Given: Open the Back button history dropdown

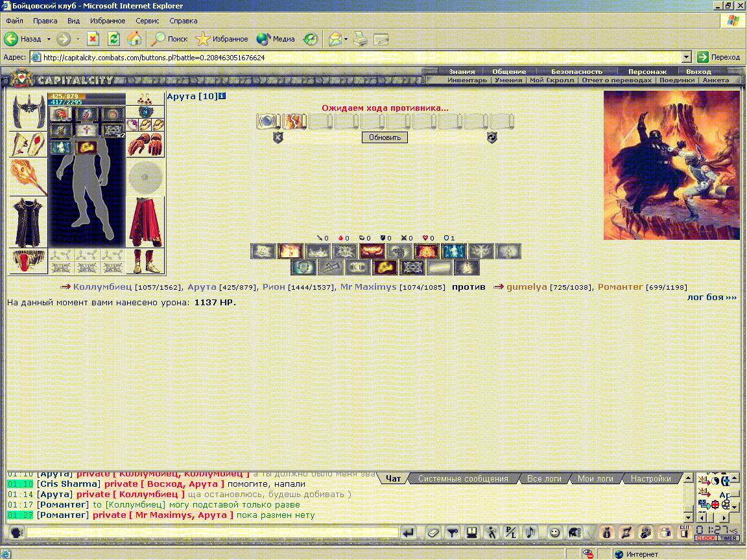Looking at the screenshot, I should pos(49,39).
